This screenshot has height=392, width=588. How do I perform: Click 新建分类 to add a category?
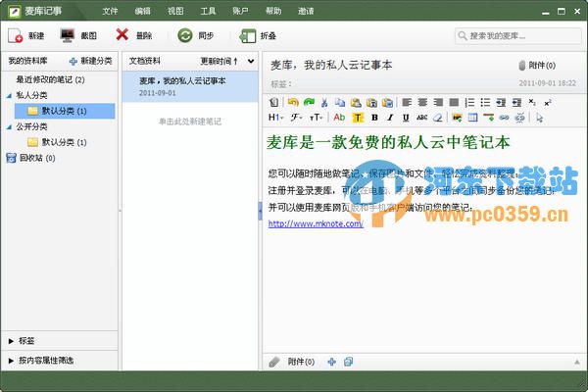(91, 61)
